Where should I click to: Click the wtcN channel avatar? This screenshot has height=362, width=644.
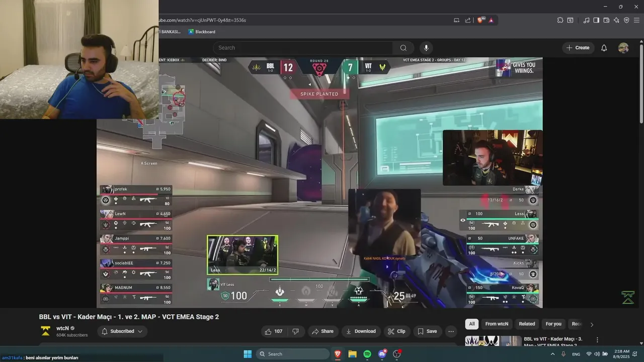46,331
